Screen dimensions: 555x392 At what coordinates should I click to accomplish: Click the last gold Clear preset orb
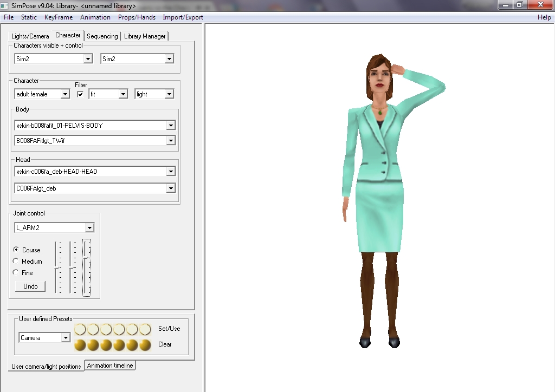(x=145, y=345)
